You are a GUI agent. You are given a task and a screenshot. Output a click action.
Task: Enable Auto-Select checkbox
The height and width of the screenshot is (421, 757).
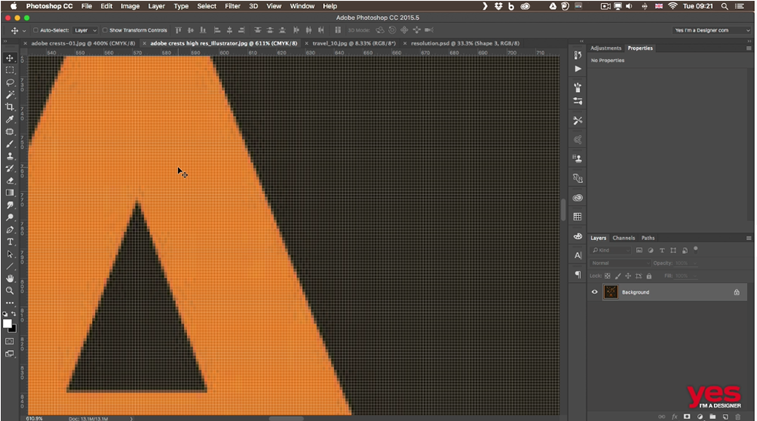[35, 30]
